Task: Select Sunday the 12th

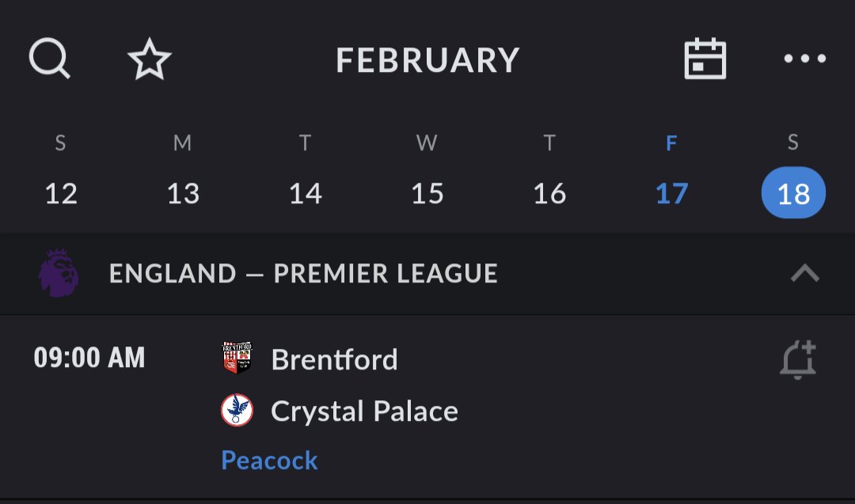Action: (x=61, y=193)
